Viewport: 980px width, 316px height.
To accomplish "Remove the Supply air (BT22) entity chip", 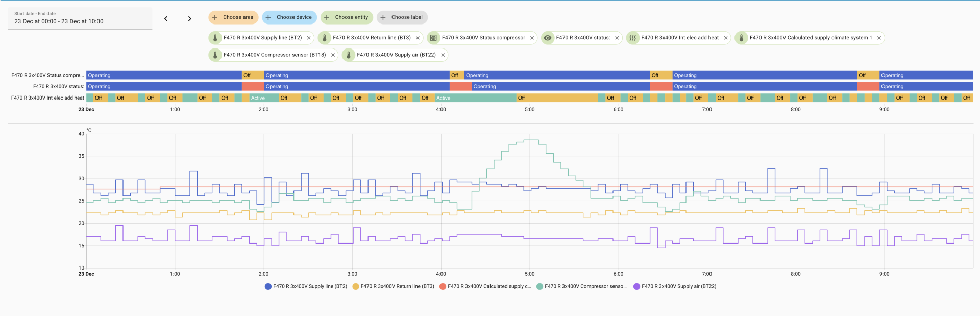I will [443, 55].
